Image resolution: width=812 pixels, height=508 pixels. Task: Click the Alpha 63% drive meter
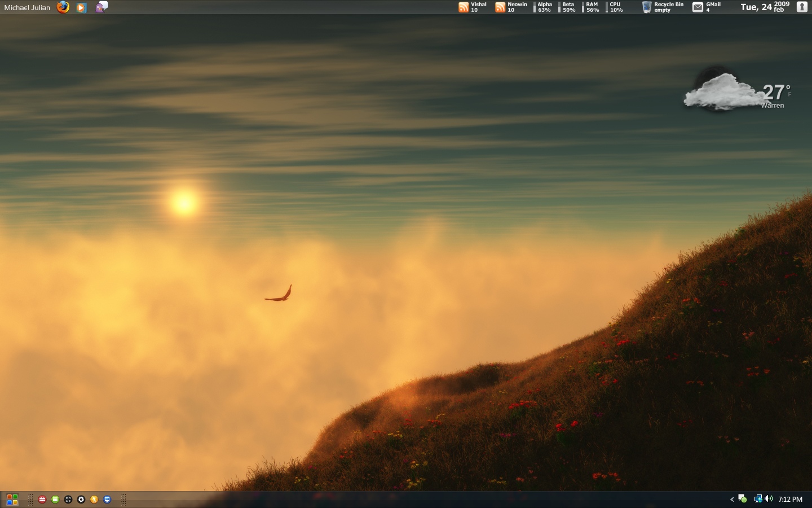543,7
